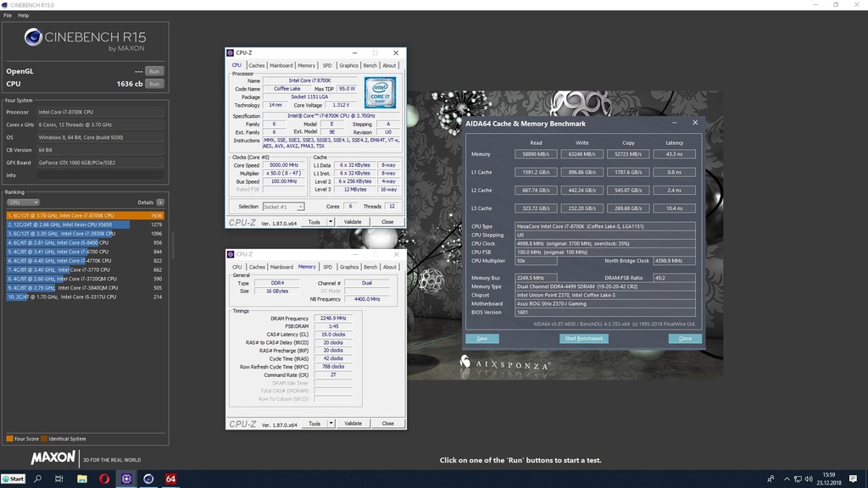Open Tools dropdown arrow in top CPU-Z
Image resolution: width=868 pixels, height=488 pixels.
point(331,222)
